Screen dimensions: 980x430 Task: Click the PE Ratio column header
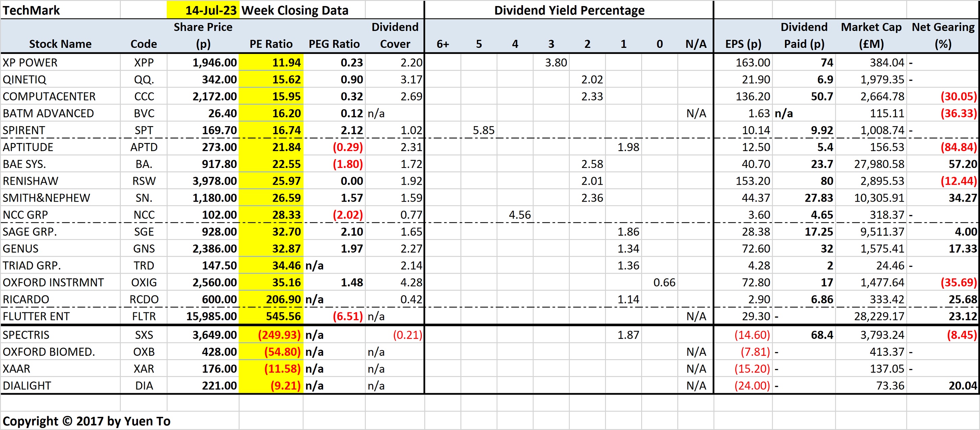[x=271, y=44]
